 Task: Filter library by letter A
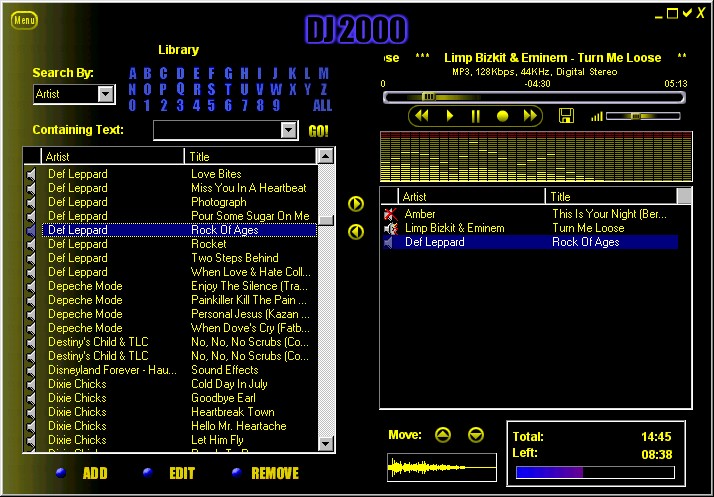[x=133, y=73]
